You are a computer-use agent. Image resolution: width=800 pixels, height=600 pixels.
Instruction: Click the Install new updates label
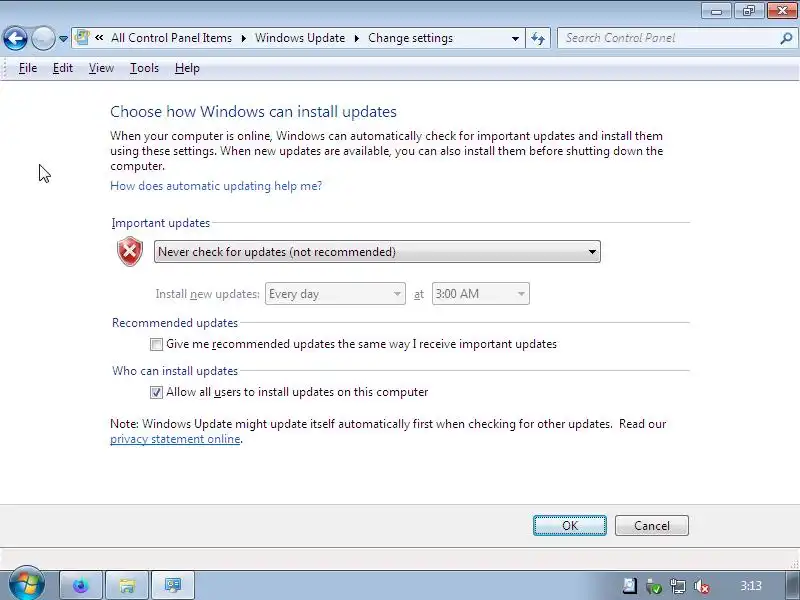(x=208, y=294)
